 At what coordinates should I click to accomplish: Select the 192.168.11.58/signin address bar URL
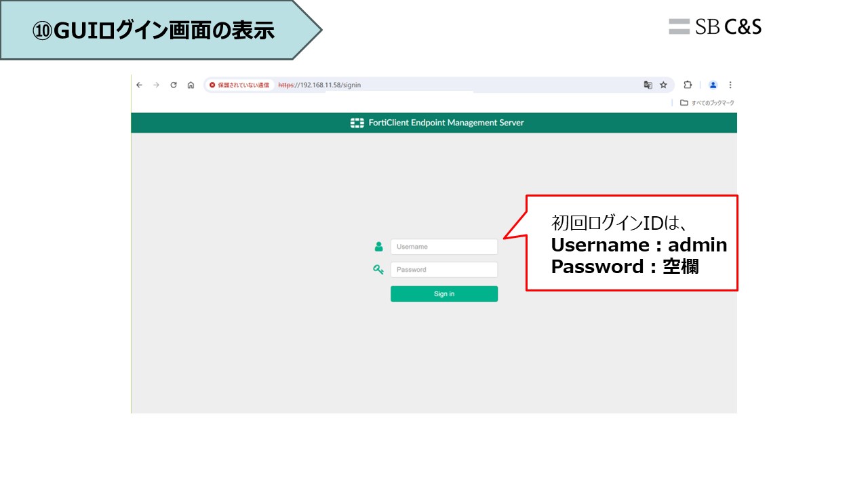(319, 85)
